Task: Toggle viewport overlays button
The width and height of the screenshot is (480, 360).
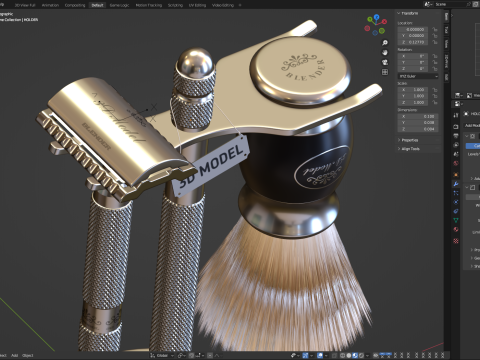Action: [320, 355]
